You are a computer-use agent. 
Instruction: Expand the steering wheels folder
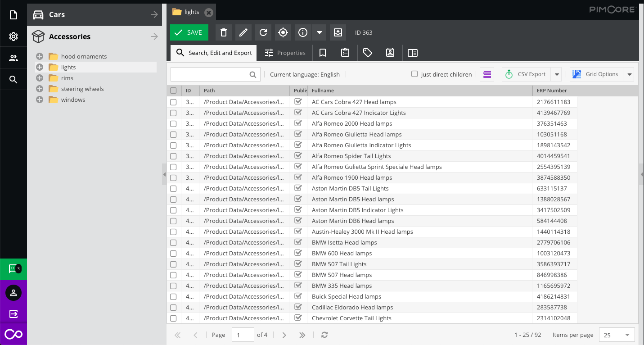click(40, 89)
